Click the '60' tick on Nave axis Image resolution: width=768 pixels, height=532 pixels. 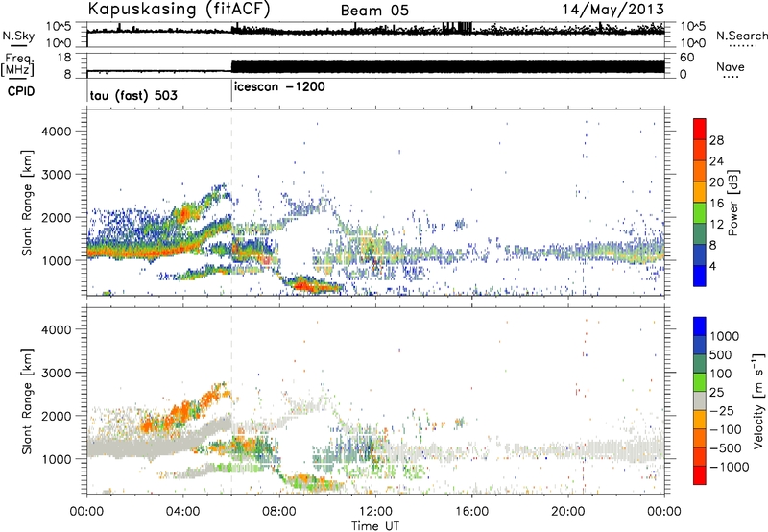pos(686,58)
